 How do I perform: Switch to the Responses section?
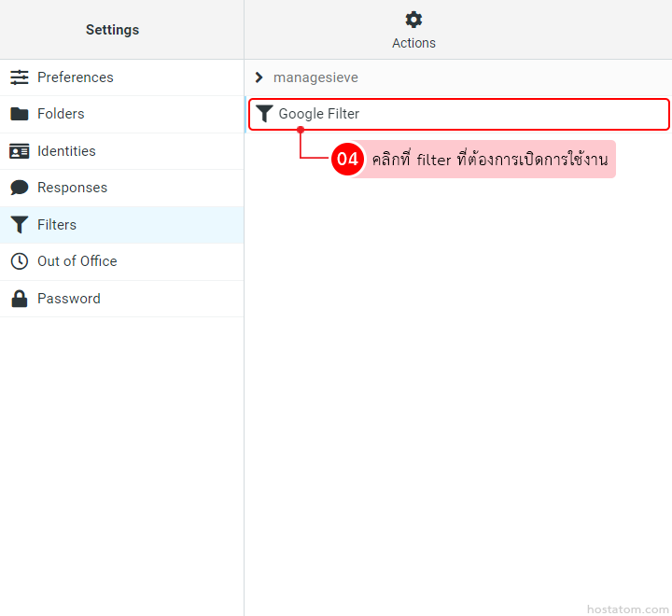(x=72, y=188)
